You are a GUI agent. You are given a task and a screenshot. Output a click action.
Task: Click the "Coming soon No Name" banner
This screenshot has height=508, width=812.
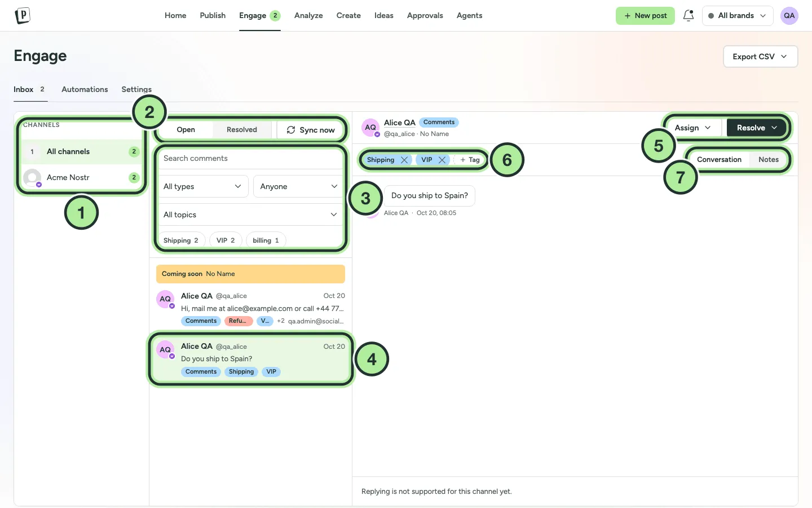[x=250, y=274]
